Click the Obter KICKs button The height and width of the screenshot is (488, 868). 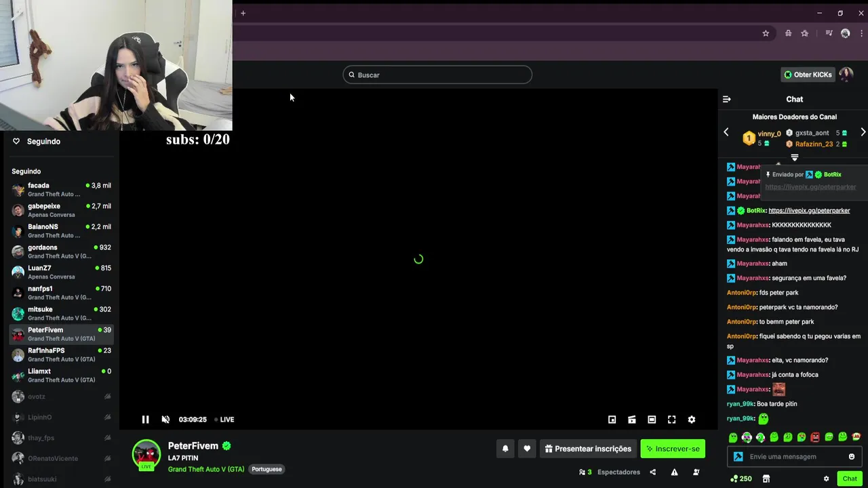[x=808, y=75]
